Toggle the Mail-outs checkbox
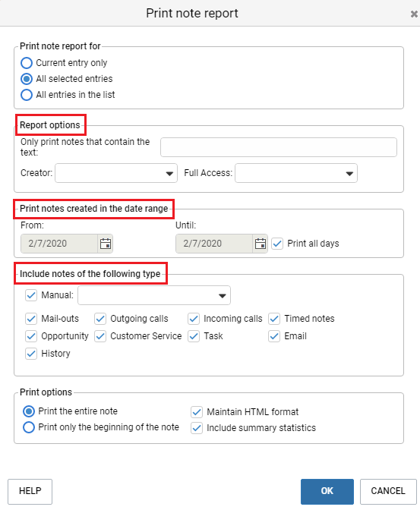This screenshot has height=510, width=420. (x=31, y=319)
